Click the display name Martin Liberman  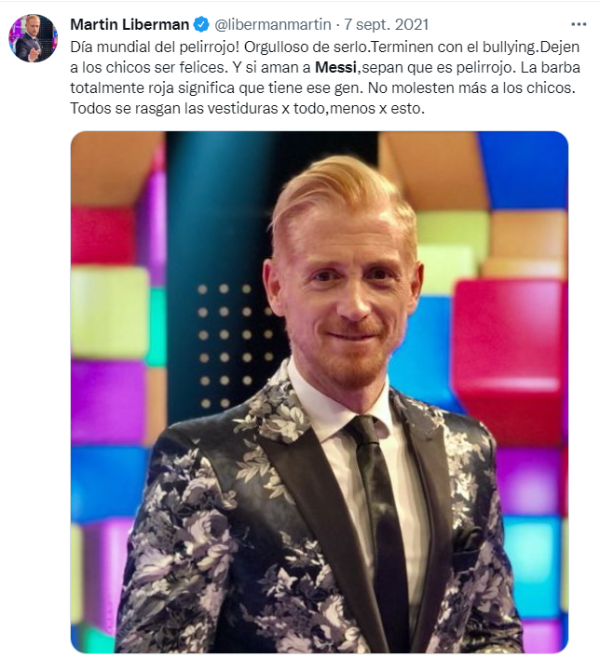tap(130, 24)
